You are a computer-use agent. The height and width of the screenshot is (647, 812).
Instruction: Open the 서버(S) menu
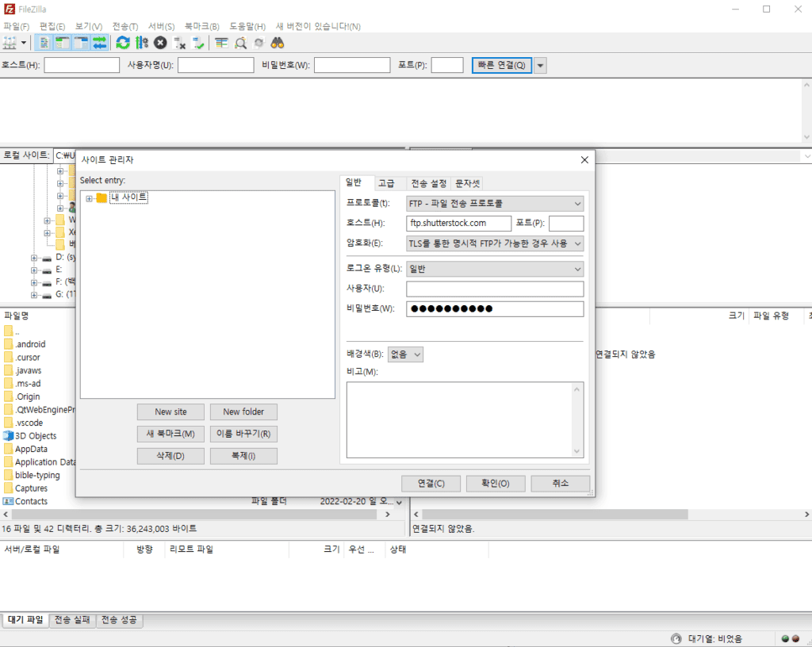pyautogui.click(x=161, y=26)
